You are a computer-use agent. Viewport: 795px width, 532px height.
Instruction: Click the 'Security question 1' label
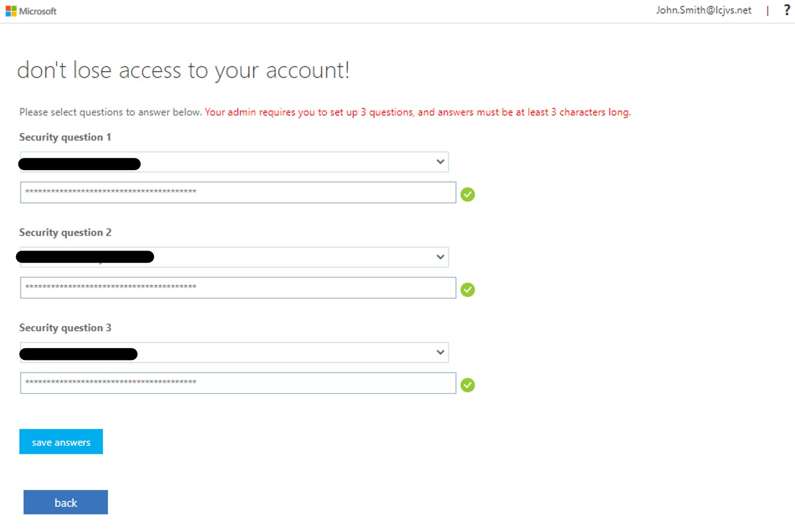[x=65, y=137]
